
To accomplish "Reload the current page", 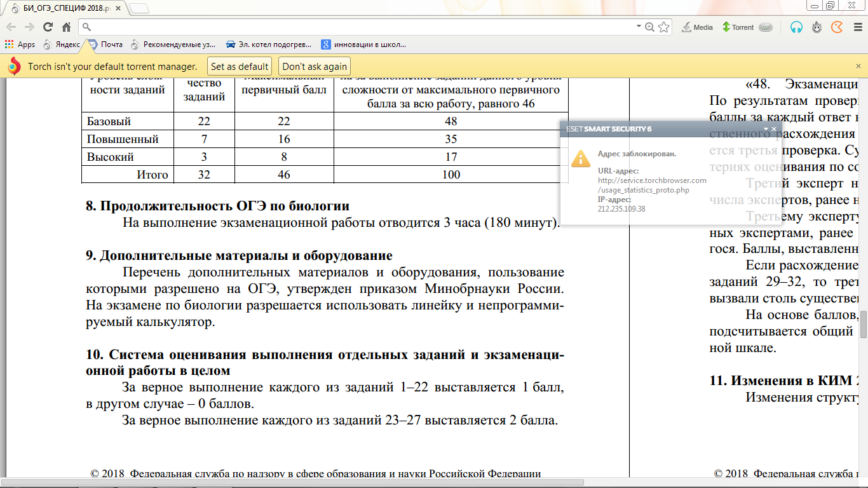I will tap(48, 27).
